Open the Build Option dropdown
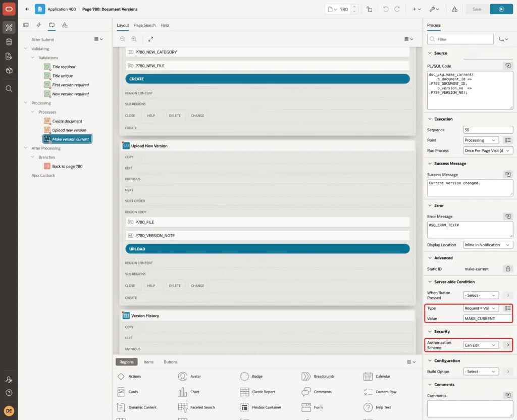This screenshot has height=420, width=517. pos(481,372)
